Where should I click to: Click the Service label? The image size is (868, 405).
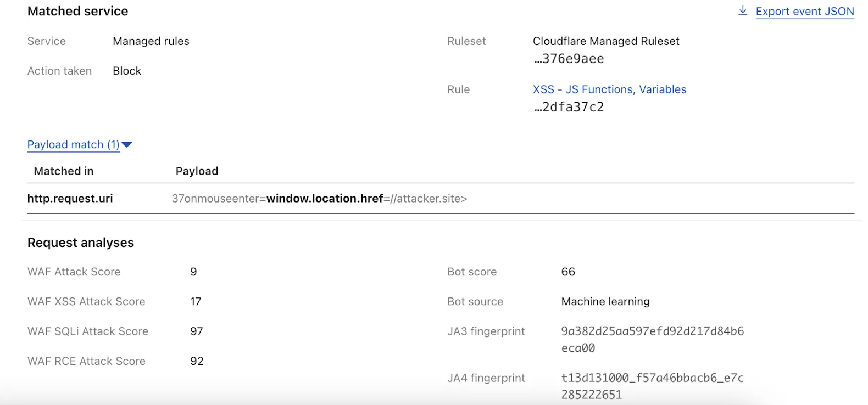(x=47, y=41)
